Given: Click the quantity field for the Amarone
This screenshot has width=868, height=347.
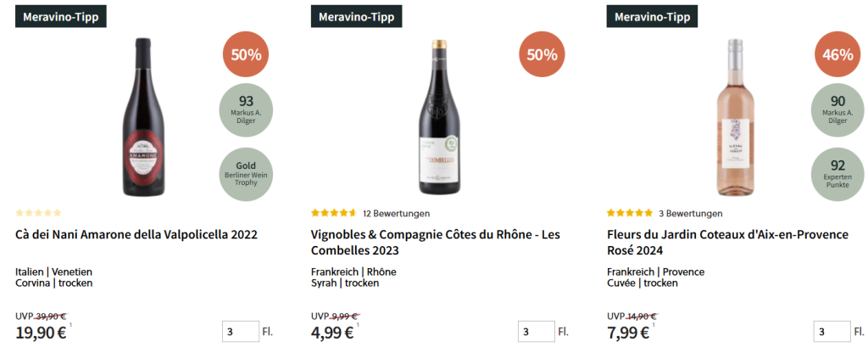Looking at the screenshot, I should coord(240,332).
